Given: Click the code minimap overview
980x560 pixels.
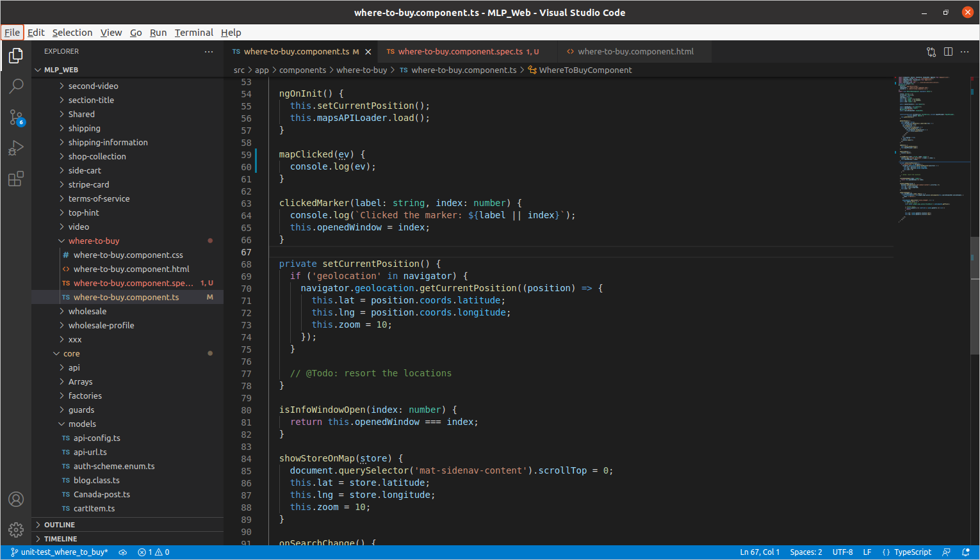Looking at the screenshot, I should click(x=933, y=150).
